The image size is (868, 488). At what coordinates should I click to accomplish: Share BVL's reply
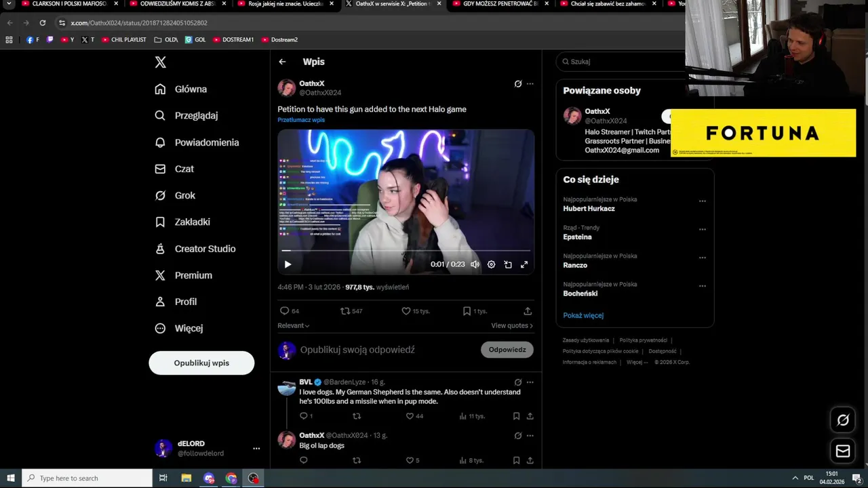tap(530, 416)
